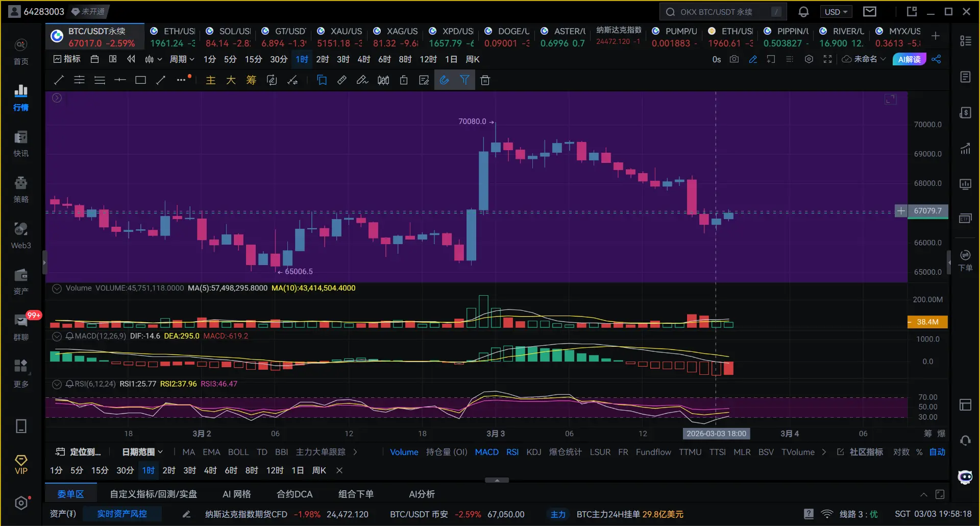
Task: Select the rectangle drawing tool
Action: coord(140,80)
